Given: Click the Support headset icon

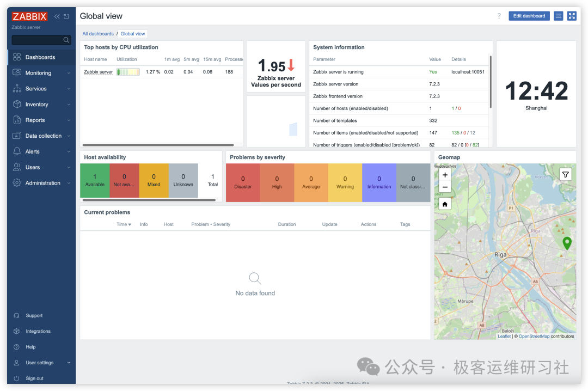Looking at the screenshot, I should coord(16,315).
